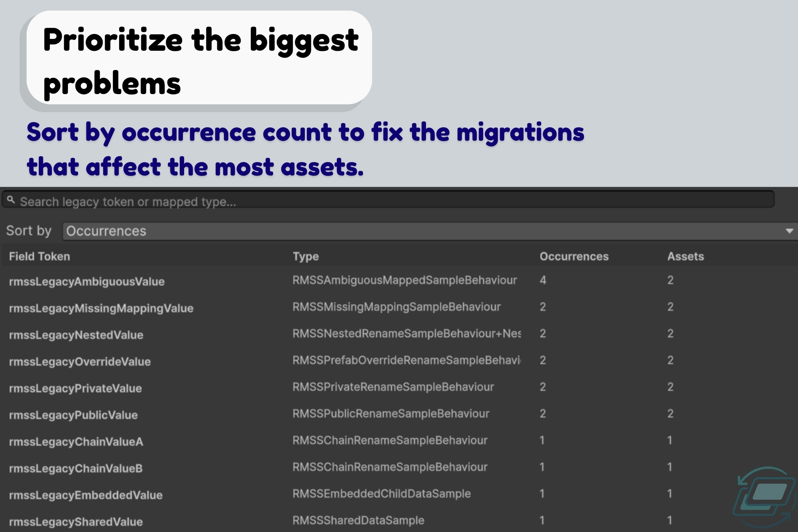Select the rmssLegacyAmbiguousValue row

(x=87, y=282)
